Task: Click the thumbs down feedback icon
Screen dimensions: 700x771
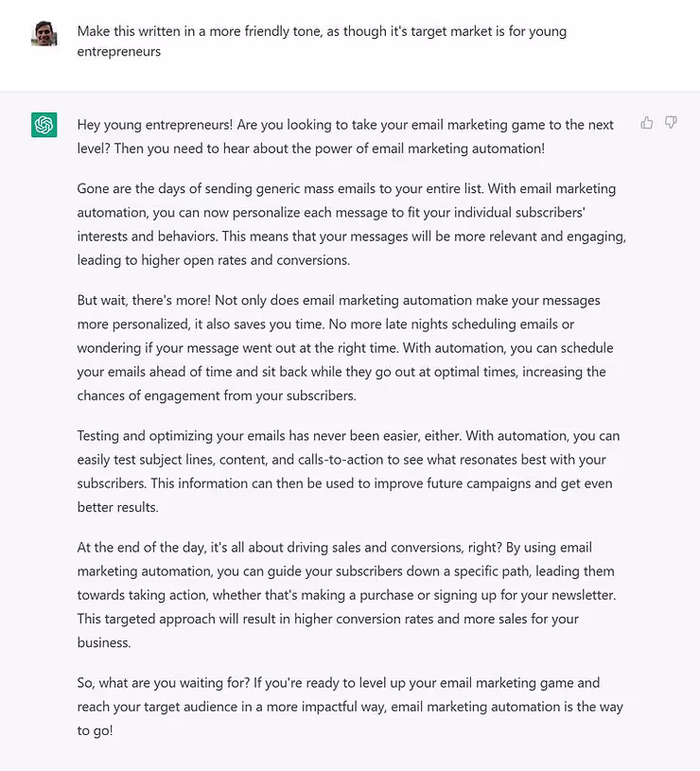Action: tap(671, 122)
